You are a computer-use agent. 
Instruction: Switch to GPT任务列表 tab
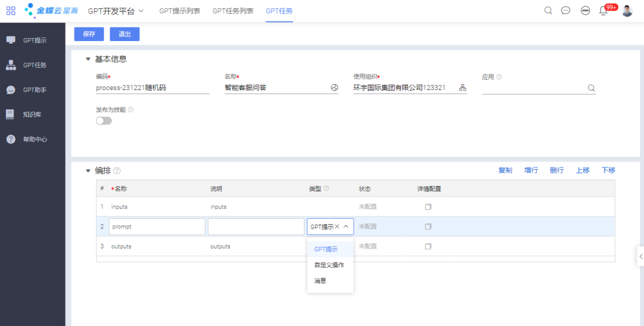point(233,11)
